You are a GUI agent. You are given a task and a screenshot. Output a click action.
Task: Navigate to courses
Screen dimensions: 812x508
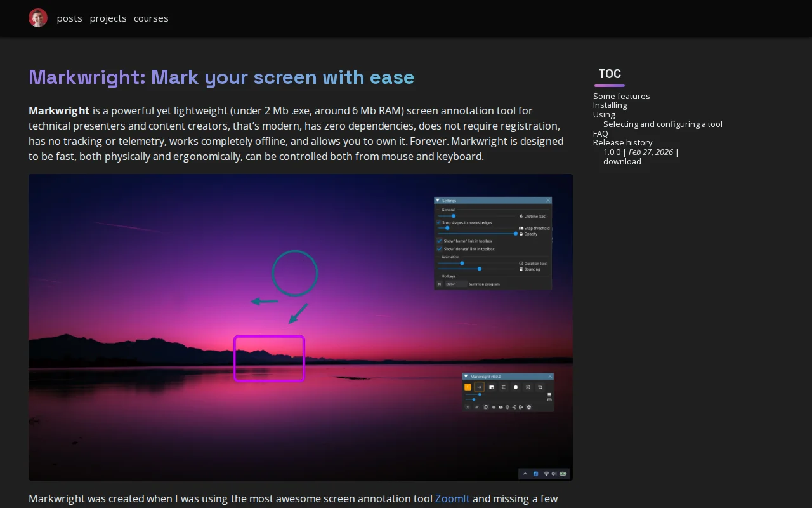tap(151, 18)
